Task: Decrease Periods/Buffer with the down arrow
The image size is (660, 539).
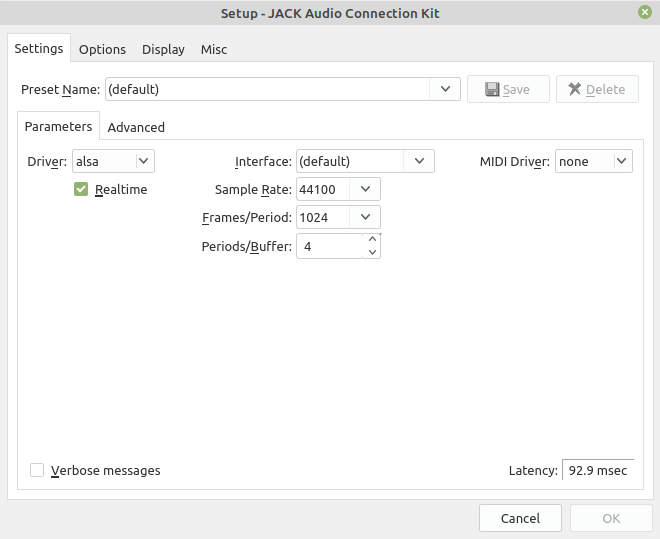Action: [x=372, y=252]
